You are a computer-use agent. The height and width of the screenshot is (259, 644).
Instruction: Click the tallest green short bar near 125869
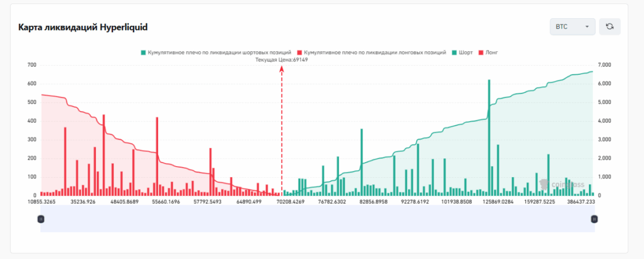[489, 137]
